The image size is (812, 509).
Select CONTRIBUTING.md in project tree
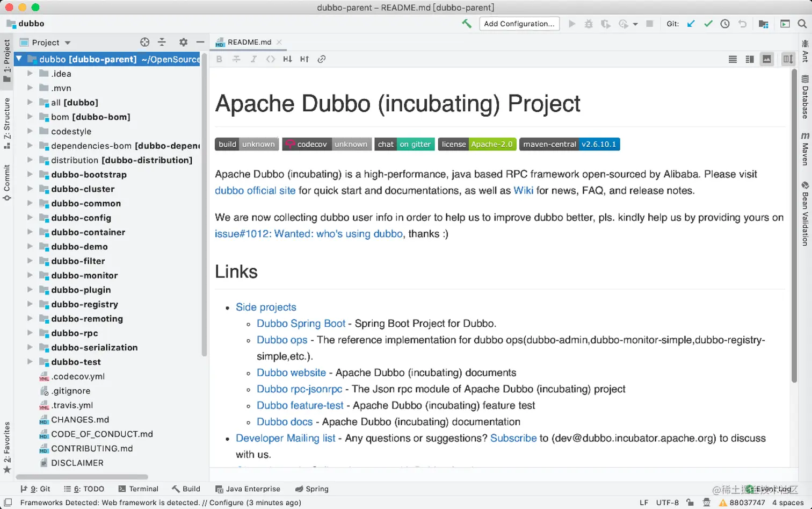(92, 448)
